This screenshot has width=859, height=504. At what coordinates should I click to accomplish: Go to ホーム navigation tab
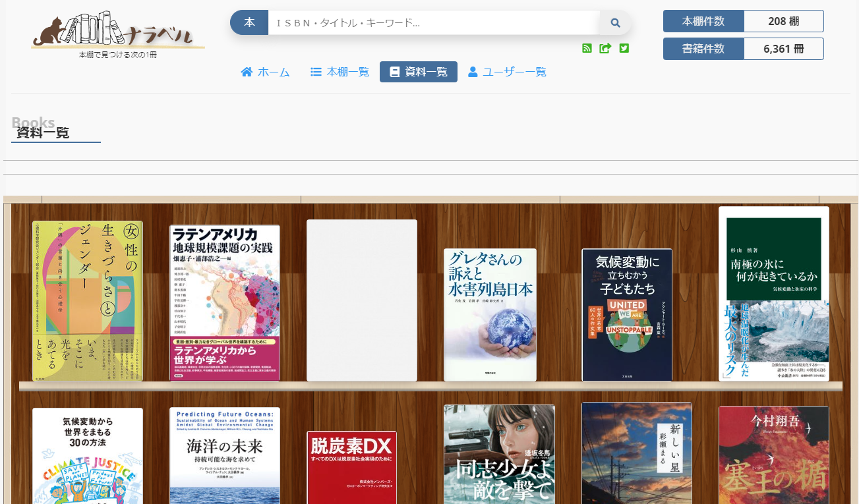point(266,72)
